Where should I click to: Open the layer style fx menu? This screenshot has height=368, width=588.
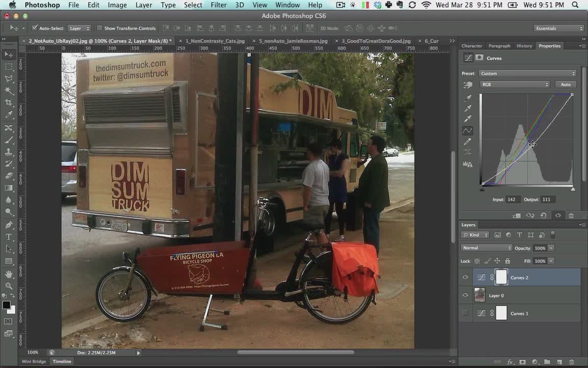(510, 362)
